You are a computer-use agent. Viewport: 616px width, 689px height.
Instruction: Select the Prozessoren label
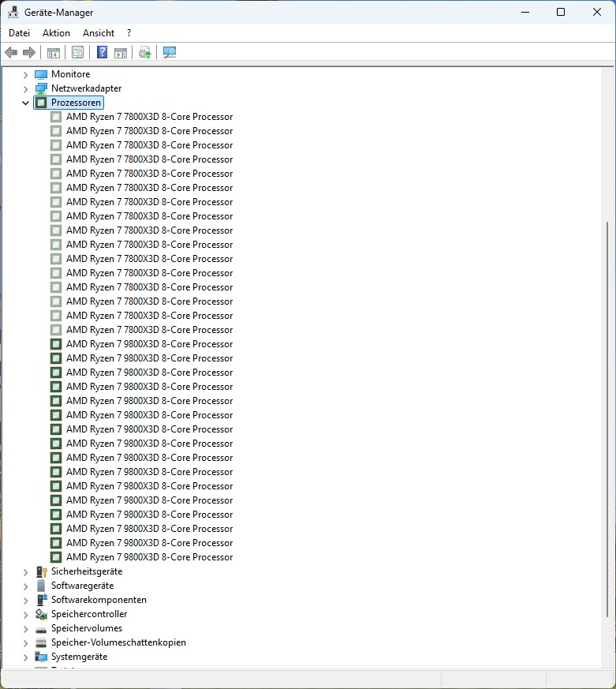[x=76, y=103]
